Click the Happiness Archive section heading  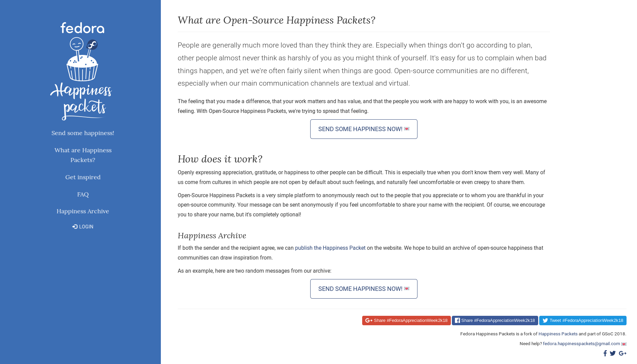(212, 236)
